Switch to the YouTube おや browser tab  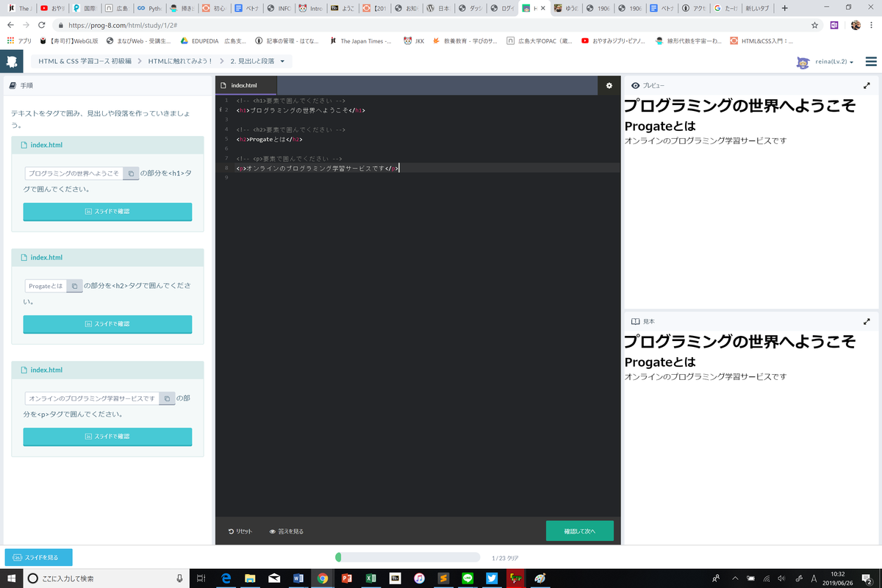(x=52, y=8)
